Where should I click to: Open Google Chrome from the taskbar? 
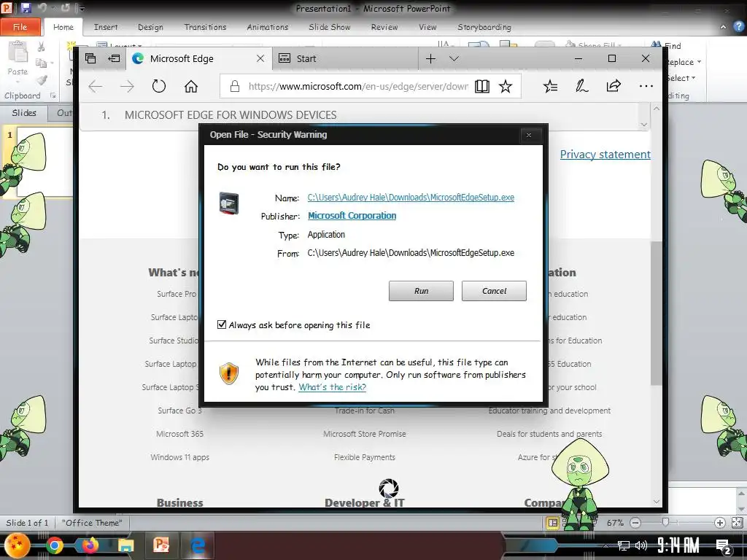(54, 545)
